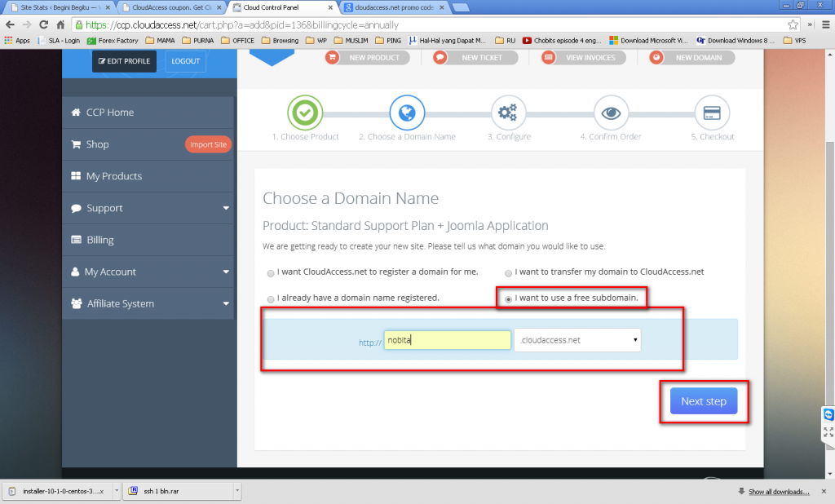Click the browser Back arrow
Screen dimensions: 835x504
10,24
